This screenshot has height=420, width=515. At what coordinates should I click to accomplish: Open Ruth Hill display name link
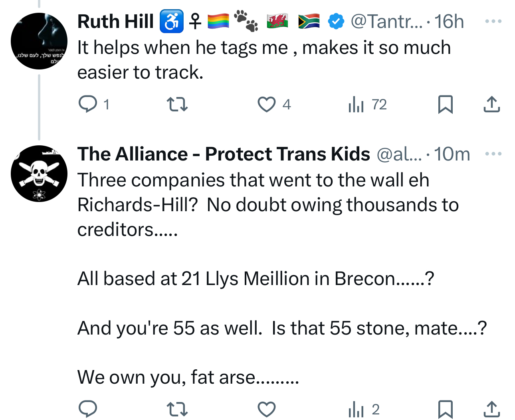tap(115, 21)
